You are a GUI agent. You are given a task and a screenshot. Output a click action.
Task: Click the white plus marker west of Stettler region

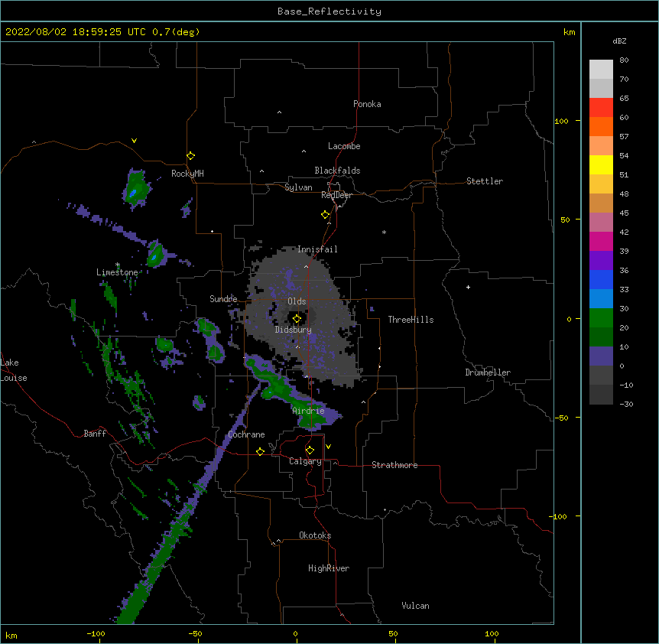pos(468,287)
